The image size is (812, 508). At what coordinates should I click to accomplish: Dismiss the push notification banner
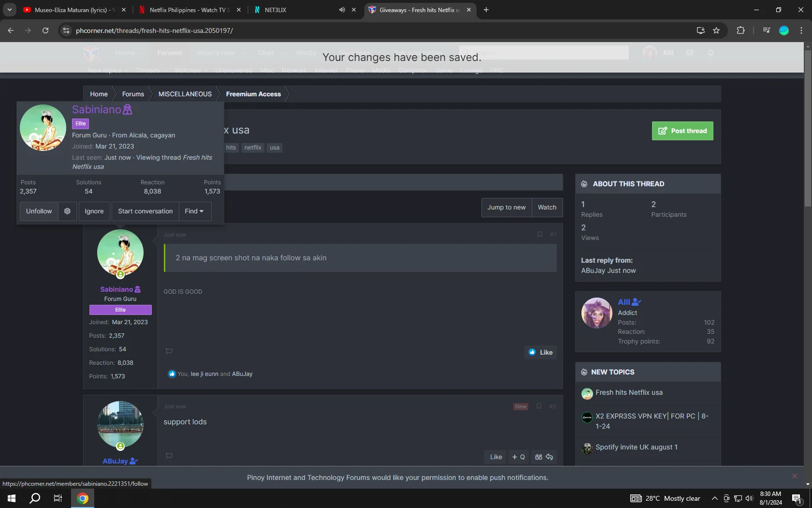794,476
